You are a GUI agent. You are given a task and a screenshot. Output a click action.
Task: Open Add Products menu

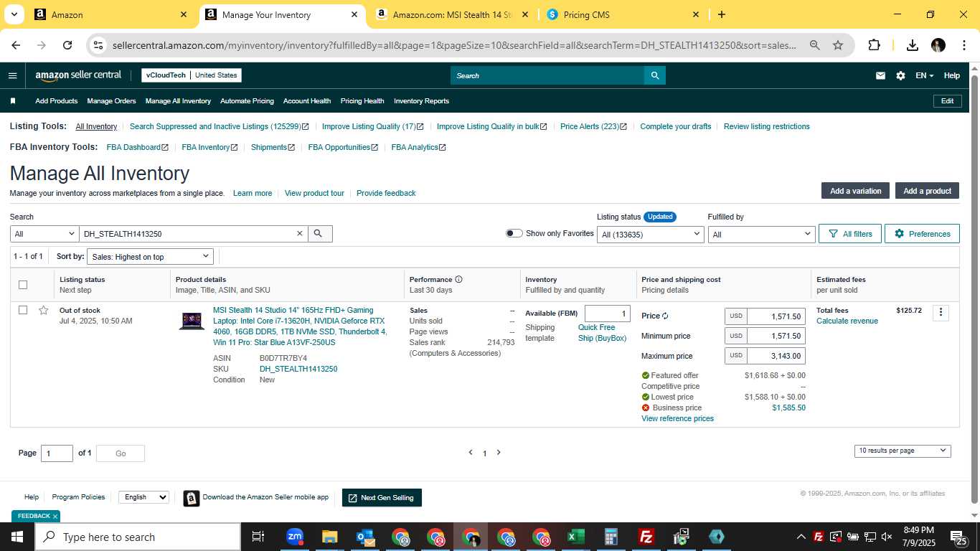pyautogui.click(x=57, y=101)
